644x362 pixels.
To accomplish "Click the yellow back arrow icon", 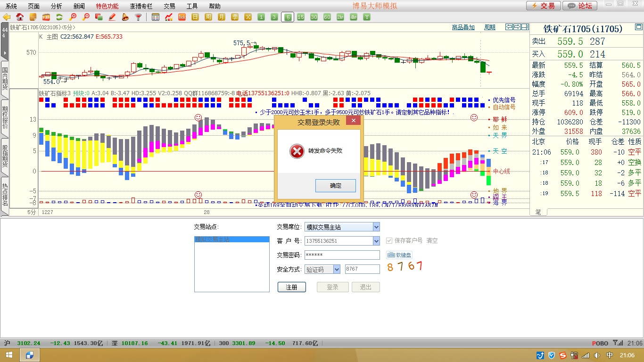I will click(7, 17).
